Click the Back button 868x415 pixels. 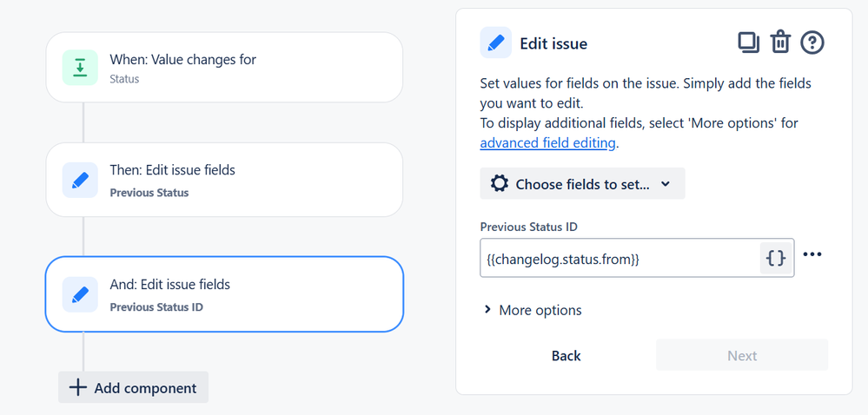[566, 355]
